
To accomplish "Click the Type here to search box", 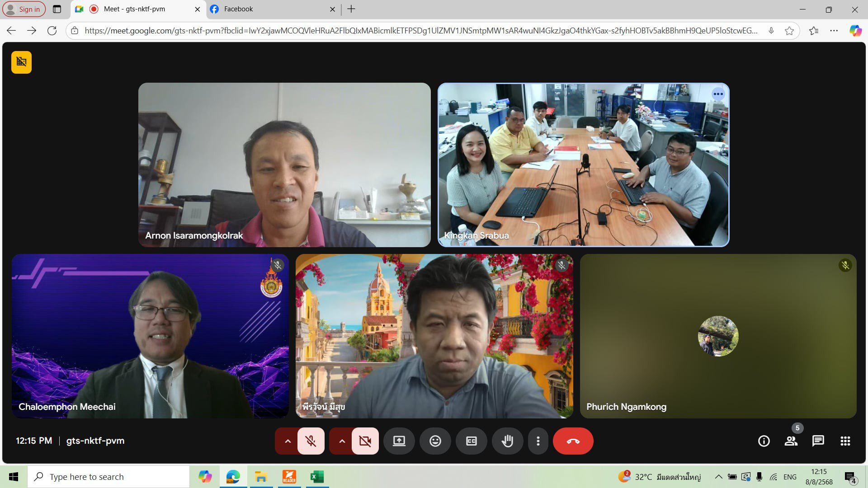I will [108, 477].
